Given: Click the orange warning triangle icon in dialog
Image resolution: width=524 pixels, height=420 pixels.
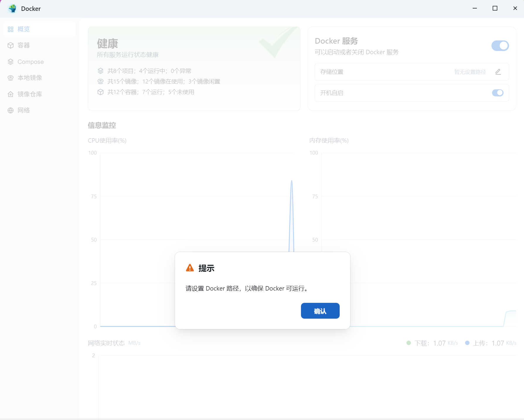Looking at the screenshot, I should 190,268.
